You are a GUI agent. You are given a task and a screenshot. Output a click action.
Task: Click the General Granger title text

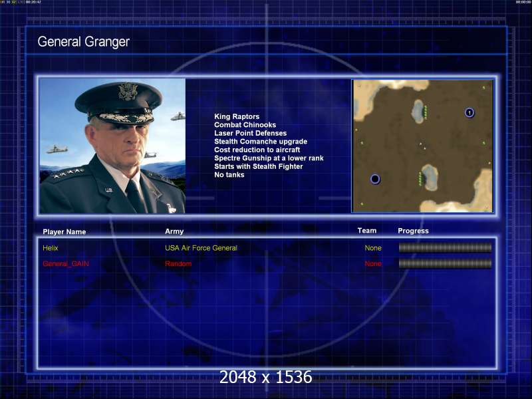[x=84, y=42]
